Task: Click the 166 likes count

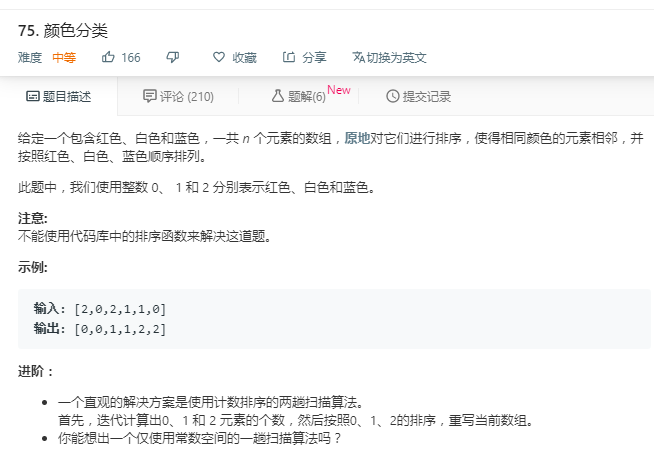Action: click(131, 57)
